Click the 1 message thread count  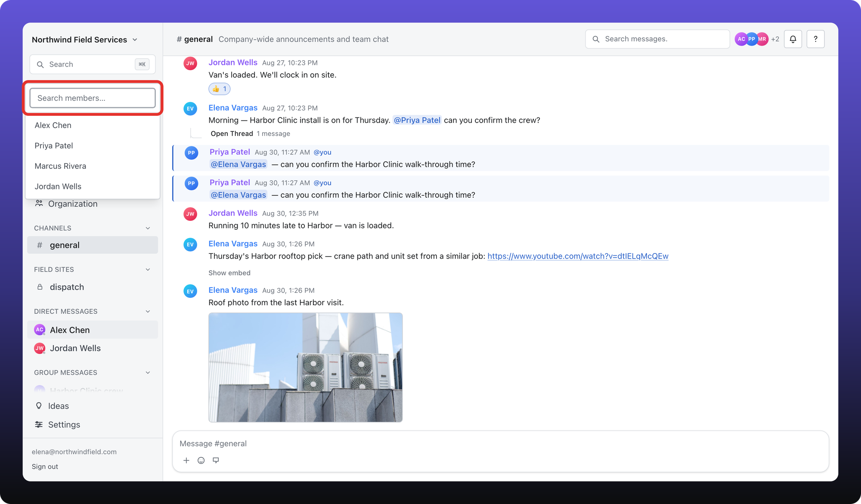(273, 134)
